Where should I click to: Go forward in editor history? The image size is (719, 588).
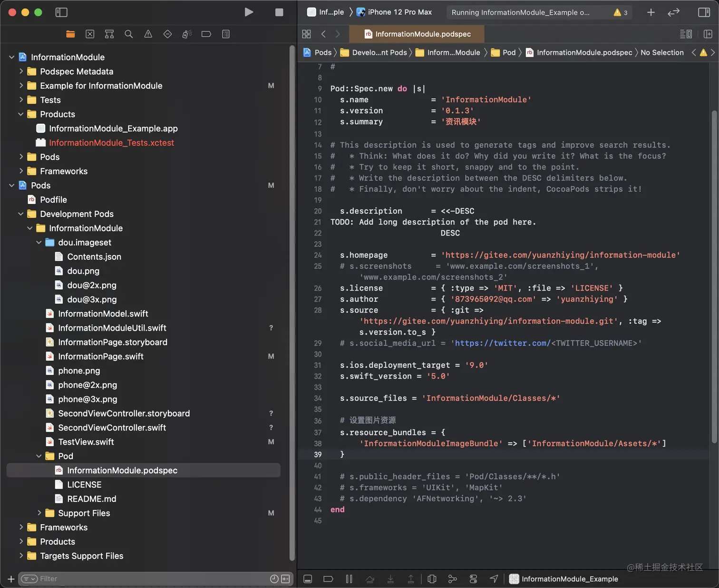(x=338, y=34)
